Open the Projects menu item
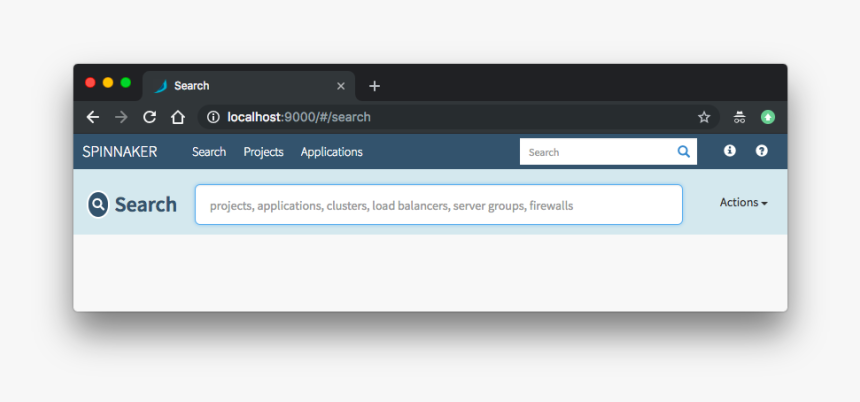 pyautogui.click(x=263, y=152)
